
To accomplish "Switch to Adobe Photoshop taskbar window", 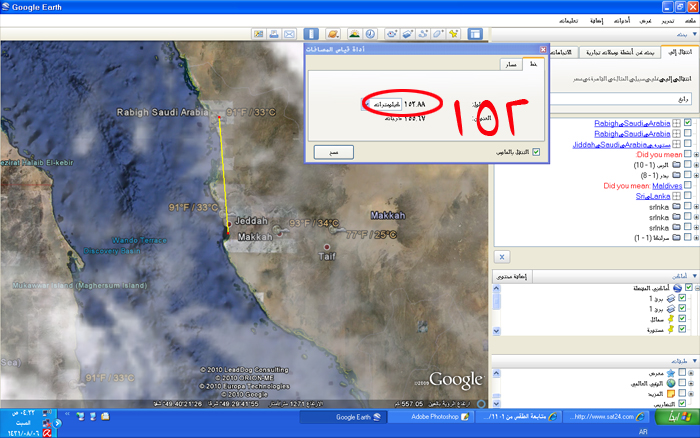I will (x=430, y=417).
